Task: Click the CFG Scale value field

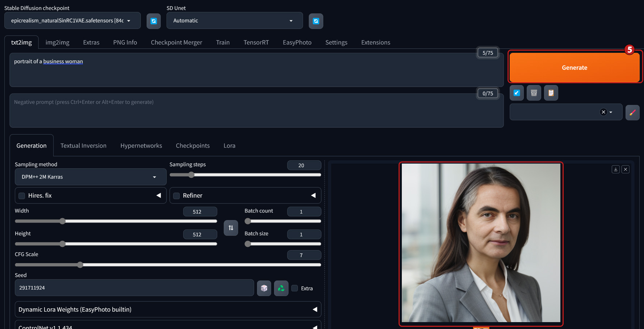Action: pos(304,255)
